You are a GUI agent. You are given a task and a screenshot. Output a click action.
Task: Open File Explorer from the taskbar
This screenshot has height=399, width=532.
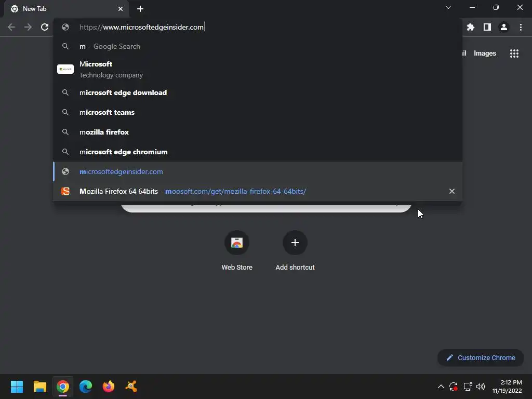(x=39, y=387)
